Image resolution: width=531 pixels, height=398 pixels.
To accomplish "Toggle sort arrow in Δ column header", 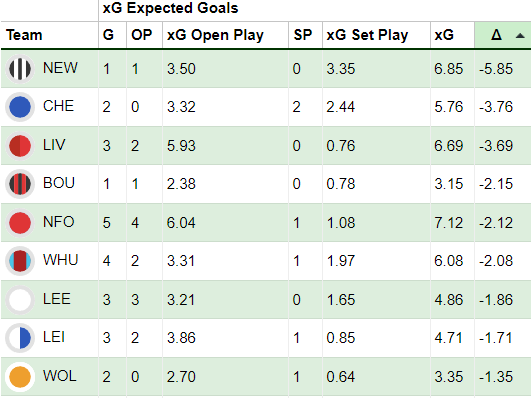I will click(520, 36).
